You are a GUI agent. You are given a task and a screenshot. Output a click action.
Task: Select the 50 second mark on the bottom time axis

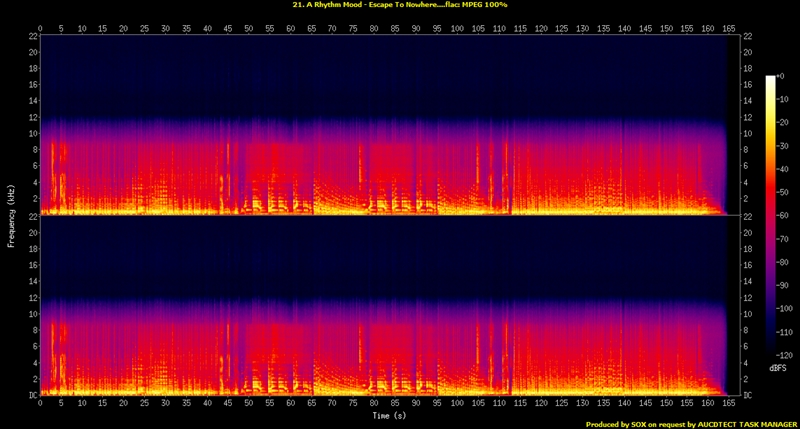click(248, 402)
